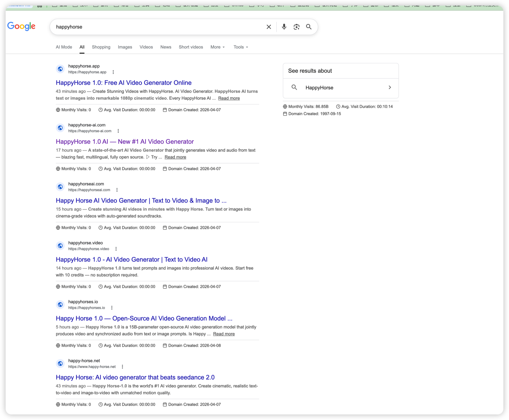Click the chevron arrow beside HappyHorse
Image resolution: width=509 pixels, height=420 pixels.
pyautogui.click(x=390, y=87)
